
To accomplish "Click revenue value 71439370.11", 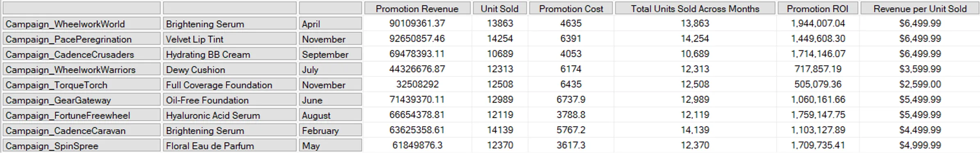I will [417, 99].
